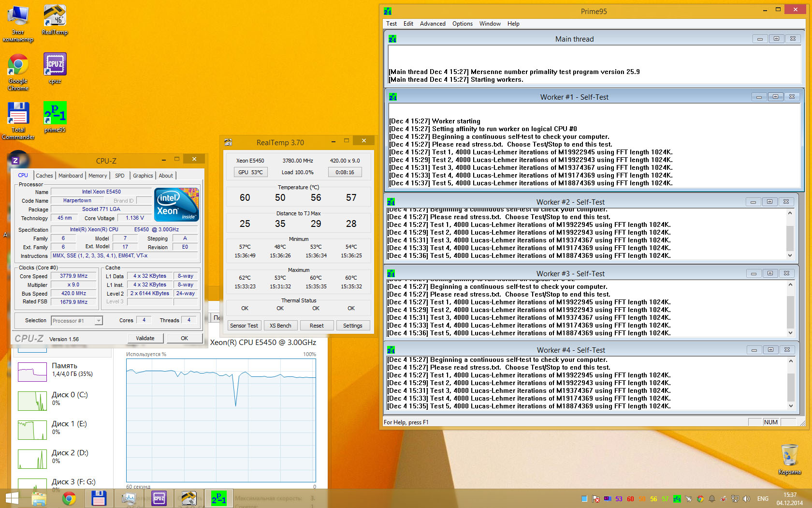Switch to RealTemp on the taskbar
The height and width of the screenshot is (508, 812).
[189, 498]
